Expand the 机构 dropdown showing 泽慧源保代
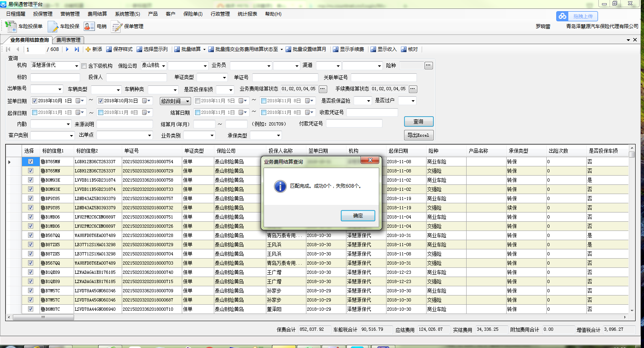 76,66
